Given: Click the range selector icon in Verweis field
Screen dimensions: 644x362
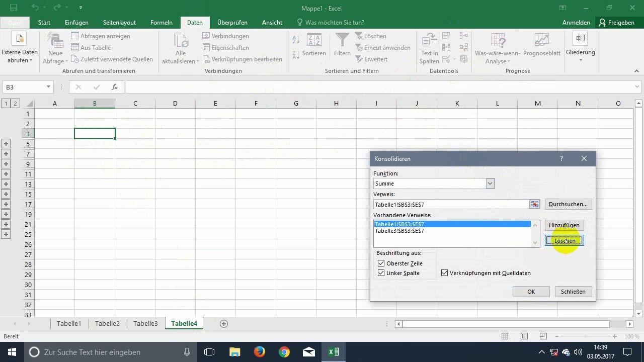Looking at the screenshot, I should 534,204.
